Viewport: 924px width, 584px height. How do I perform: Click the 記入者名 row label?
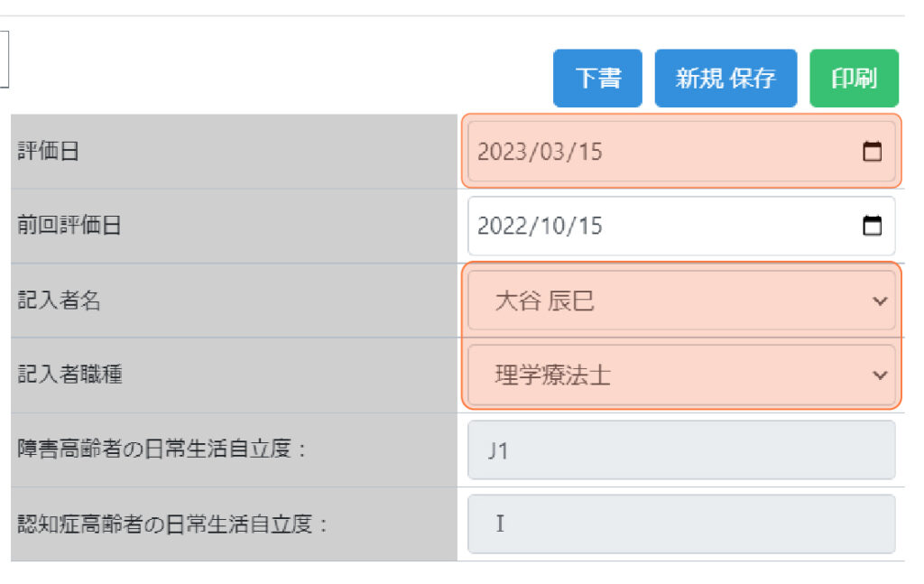(60, 301)
